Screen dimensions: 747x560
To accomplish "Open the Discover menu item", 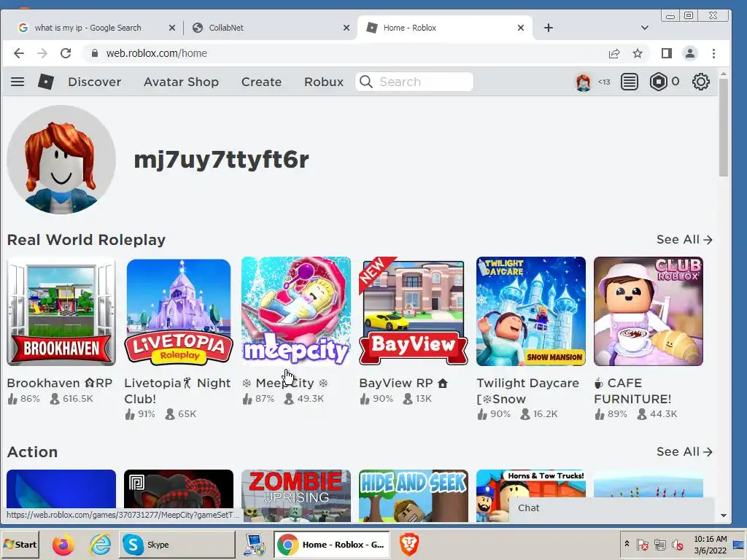I will pos(94,82).
